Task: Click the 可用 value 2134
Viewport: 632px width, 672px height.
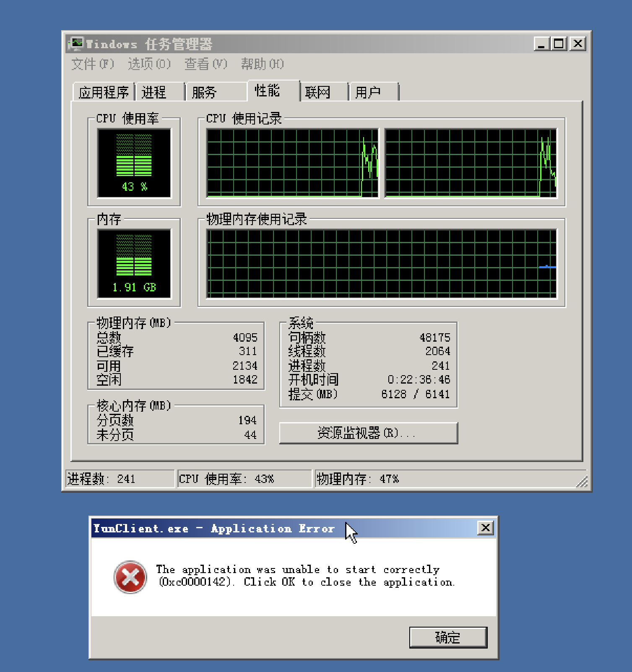Action: point(245,366)
